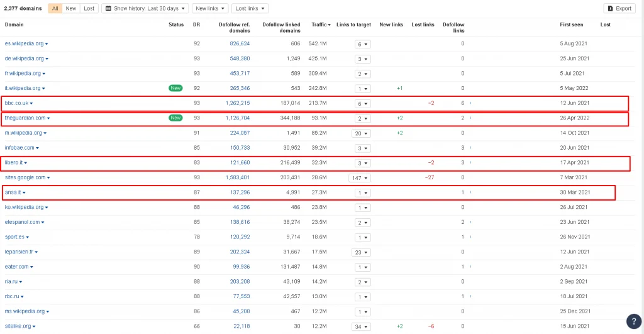Open ms.wikipedia.org domain link

[25, 311]
